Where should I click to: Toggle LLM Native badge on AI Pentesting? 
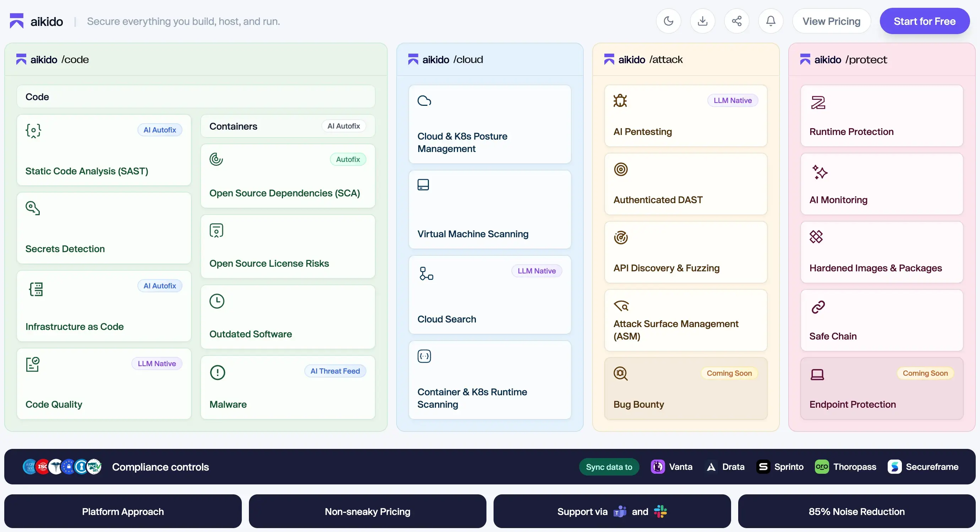732,100
